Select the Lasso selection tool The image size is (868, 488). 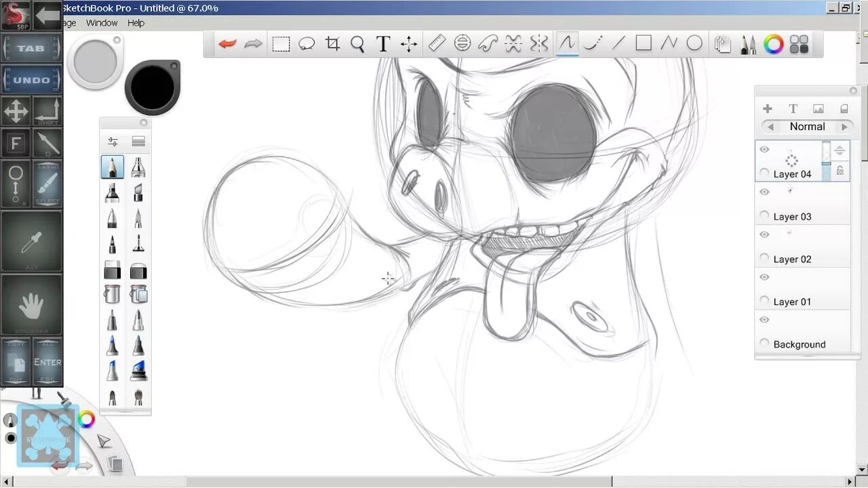pyautogui.click(x=307, y=44)
